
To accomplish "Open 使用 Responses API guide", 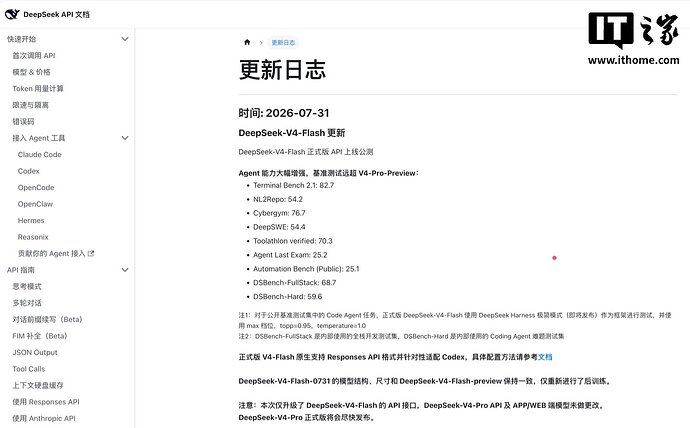I will click(46, 402).
